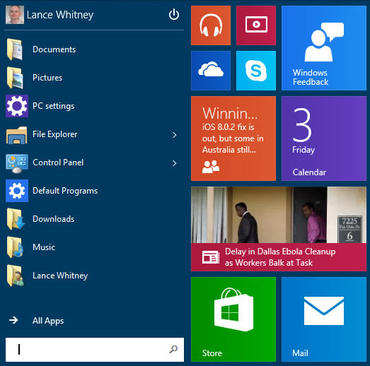The height and width of the screenshot is (366, 370).
Task: Open the Winning iOS 8.0.2 news tile
Action: click(x=233, y=138)
